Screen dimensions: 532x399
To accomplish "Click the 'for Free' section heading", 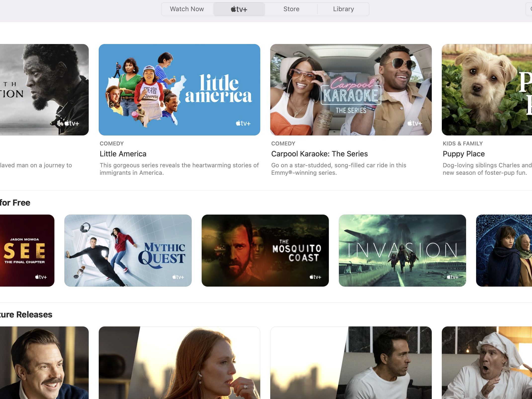I will 15,203.
